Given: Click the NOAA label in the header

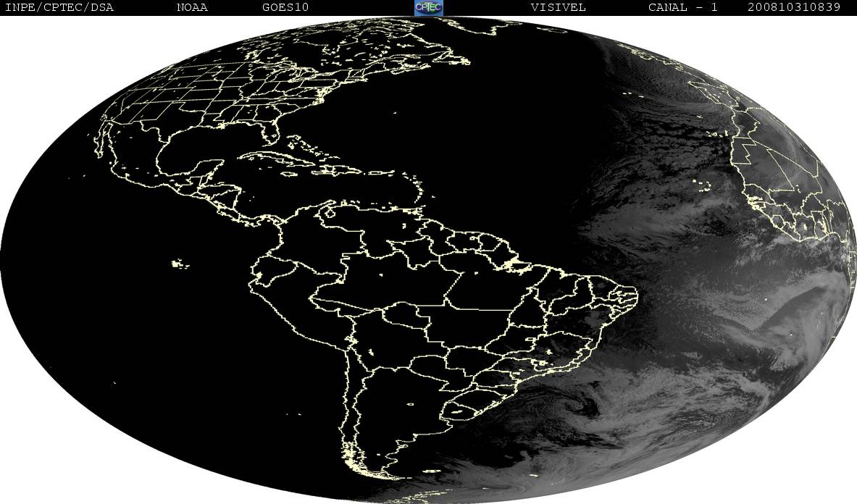Looking at the screenshot, I should click(x=193, y=8).
